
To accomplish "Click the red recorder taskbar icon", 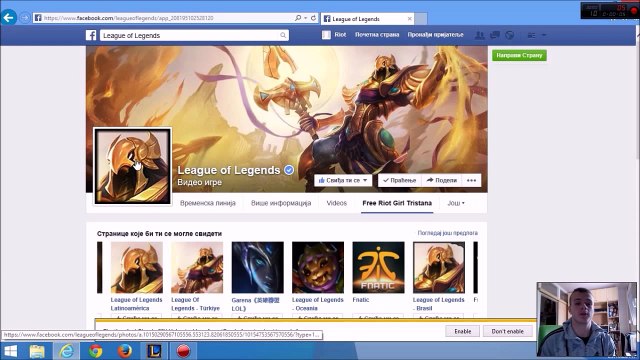I will [x=183, y=351].
